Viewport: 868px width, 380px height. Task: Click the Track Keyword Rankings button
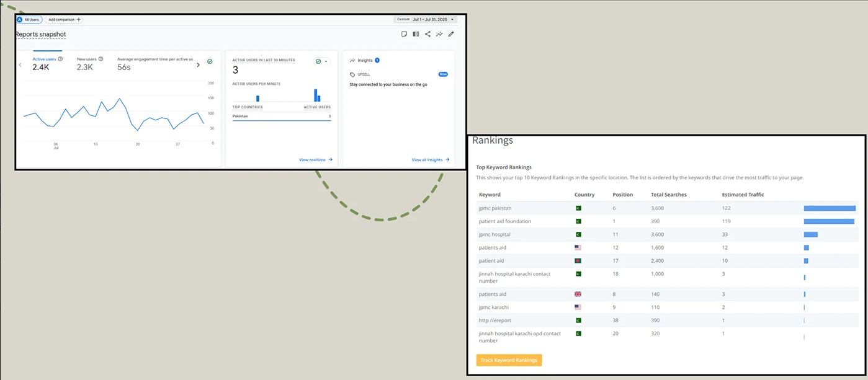click(x=509, y=360)
